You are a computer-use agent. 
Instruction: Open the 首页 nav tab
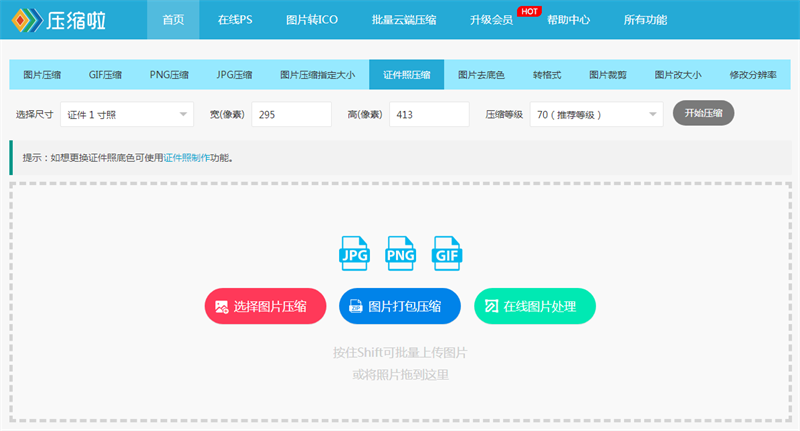[x=173, y=20]
